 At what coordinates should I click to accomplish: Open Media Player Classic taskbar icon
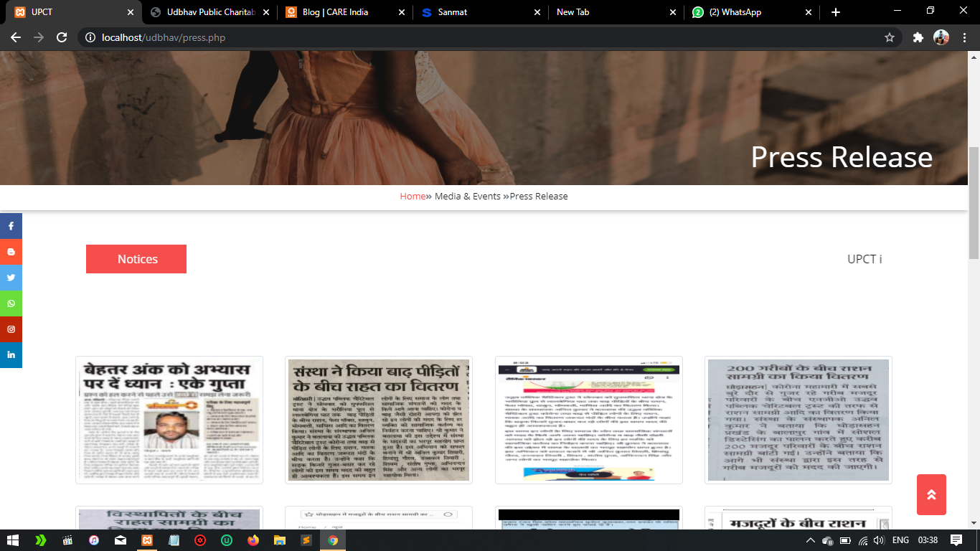pos(67,540)
